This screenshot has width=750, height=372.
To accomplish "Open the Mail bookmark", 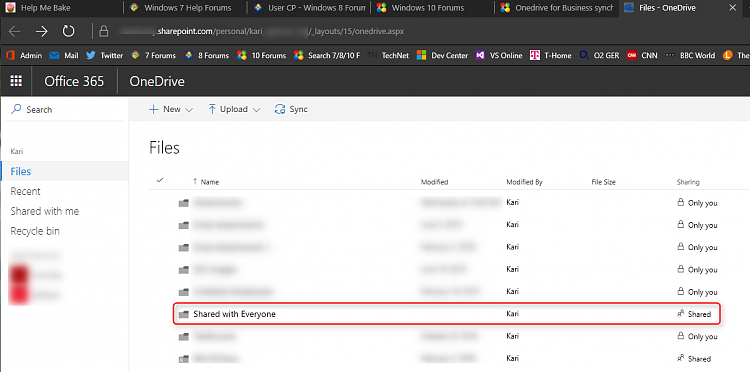I will click(64, 55).
